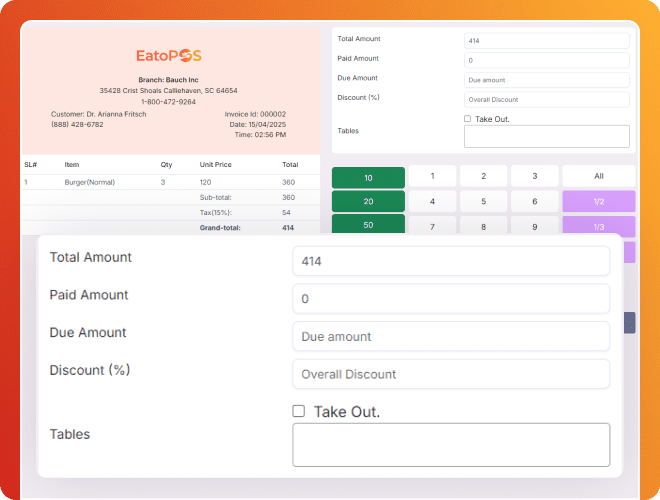Click the small Total Amount field at top
Viewport: 660px width, 500px height.
546,41
